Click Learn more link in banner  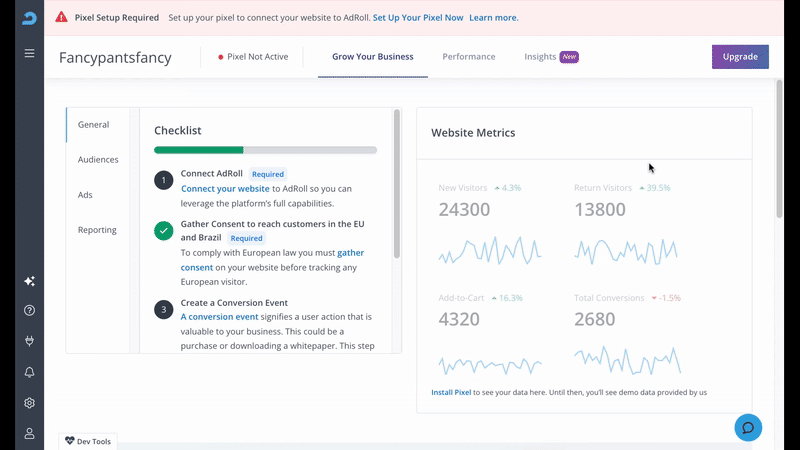[x=493, y=17]
